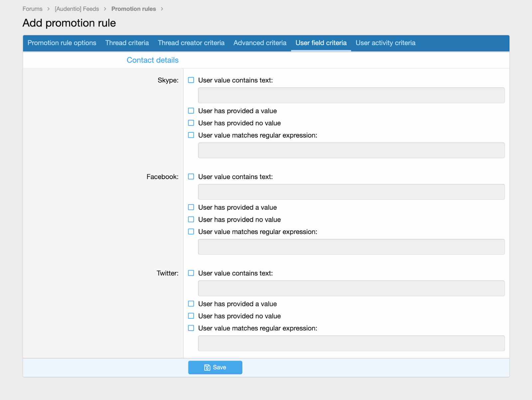Navigate to [Audentio] Feeds breadcrumb

click(x=77, y=9)
